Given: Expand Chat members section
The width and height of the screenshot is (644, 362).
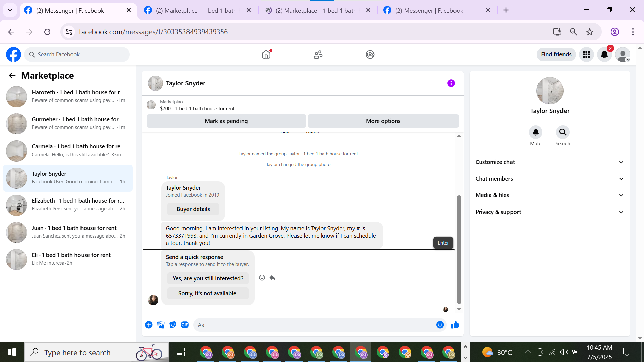Looking at the screenshot, I should click(549, 179).
